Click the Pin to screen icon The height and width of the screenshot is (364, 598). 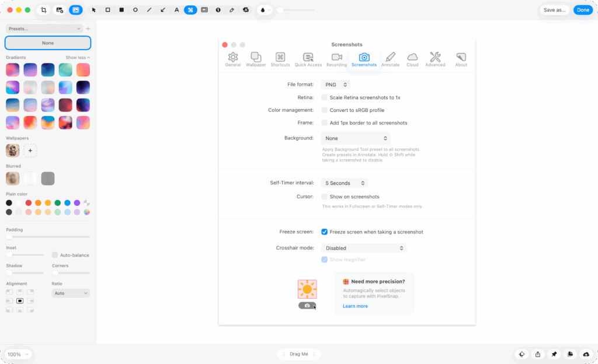click(x=554, y=354)
